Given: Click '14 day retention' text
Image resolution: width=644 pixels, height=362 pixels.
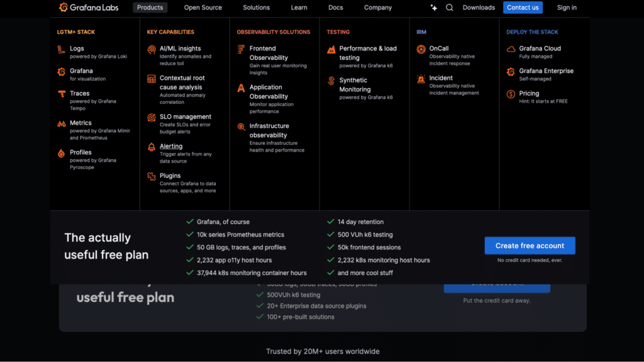Looking at the screenshot, I should (x=360, y=222).
